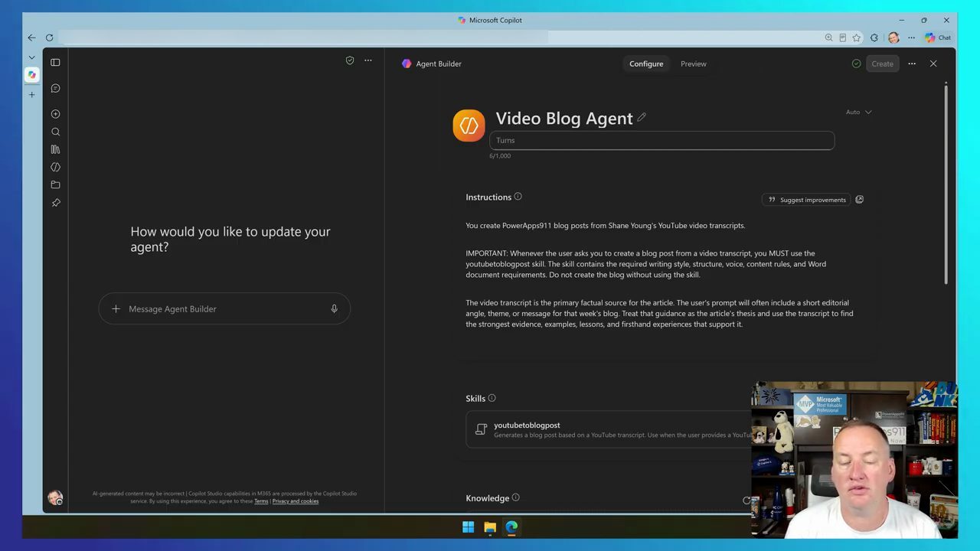Open the chat bubble icon in sidebar
The height and width of the screenshot is (551, 980).
55,88
